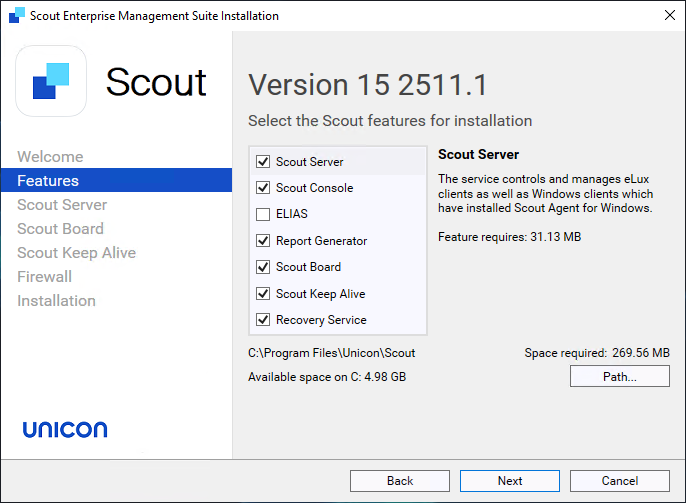
Task: Select the Recovery Service feature label
Action: coord(321,320)
